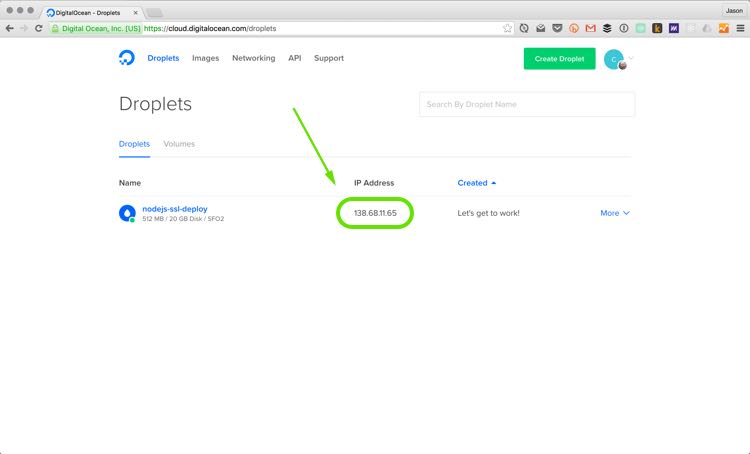The image size is (750, 454).
Task: Click the 512 MB / 20 GB Disk / SFO2 text
Action: (183, 219)
